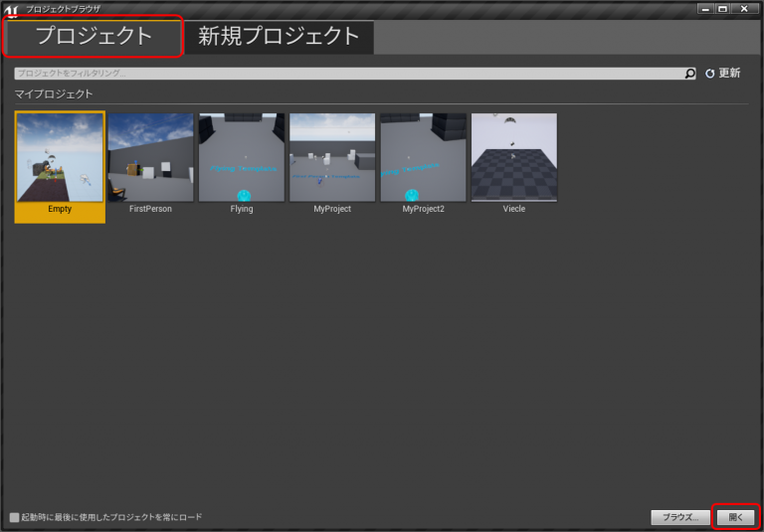Select the Viecle project thumbnail
The height and width of the screenshot is (532, 764).
[x=513, y=157]
